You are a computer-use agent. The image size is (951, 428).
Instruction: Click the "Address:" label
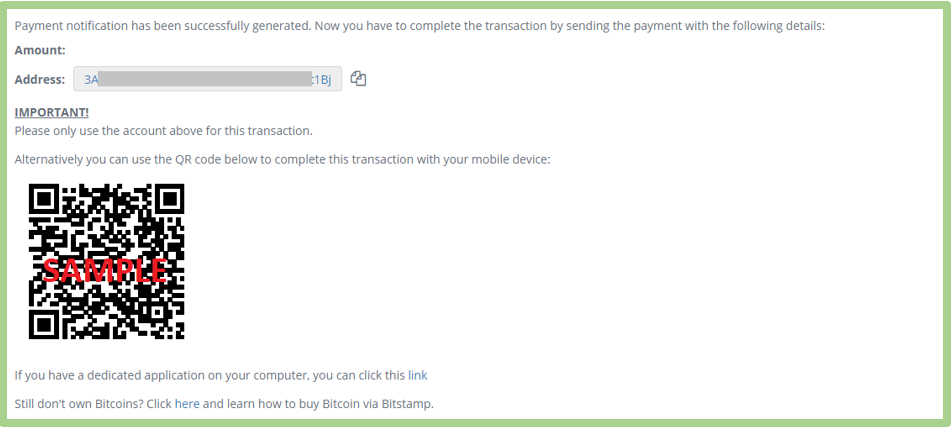click(x=40, y=79)
